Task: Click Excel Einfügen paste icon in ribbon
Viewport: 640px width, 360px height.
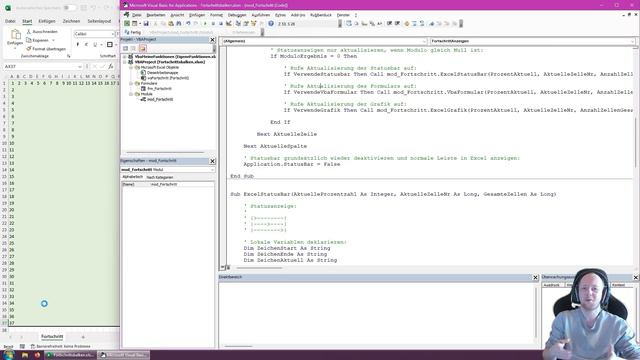Action: [15, 35]
